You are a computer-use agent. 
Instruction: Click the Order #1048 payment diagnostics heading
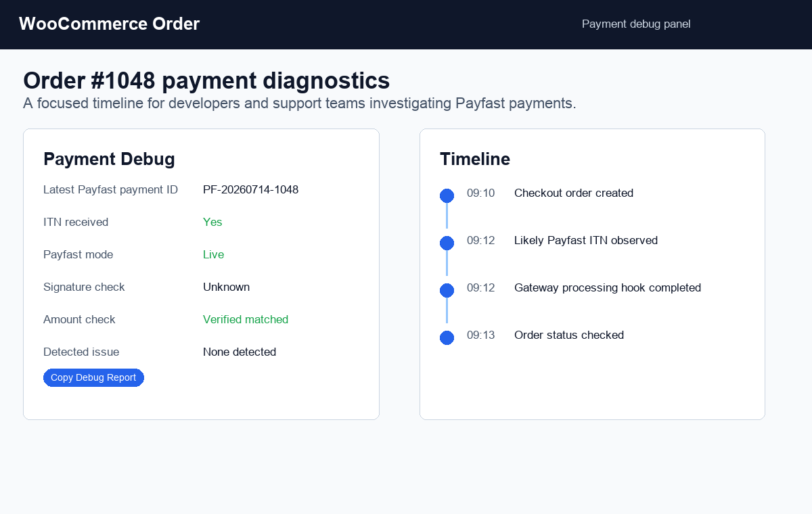pos(206,80)
